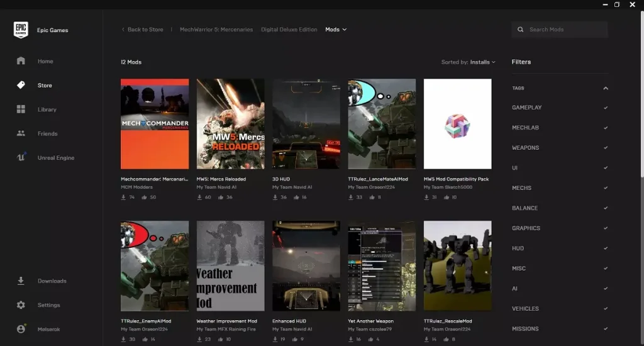Toggle the HUD tag filter
Viewport: 644px width, 346px height.
click(x=560, y=248)
